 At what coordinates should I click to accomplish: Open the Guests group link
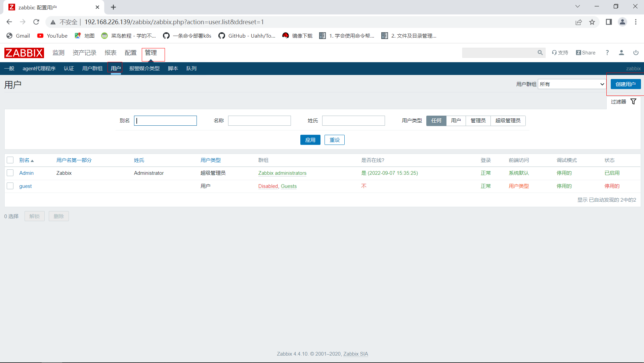[289, 186]
